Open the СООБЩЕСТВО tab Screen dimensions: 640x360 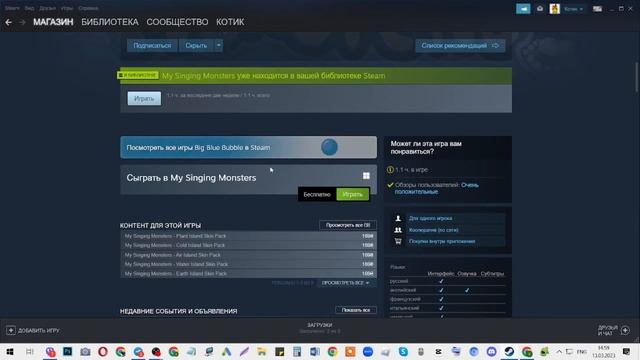coord(177,22)
